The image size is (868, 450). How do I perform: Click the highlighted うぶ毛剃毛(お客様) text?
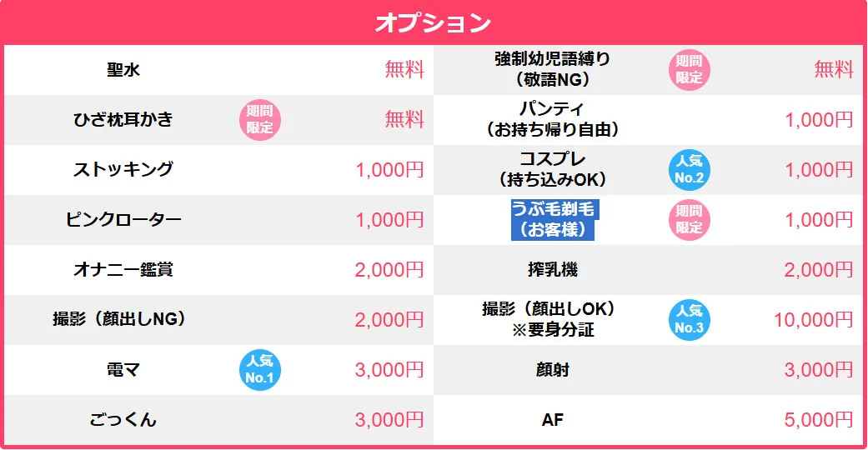pyautogui.click(x=554, y=219)
